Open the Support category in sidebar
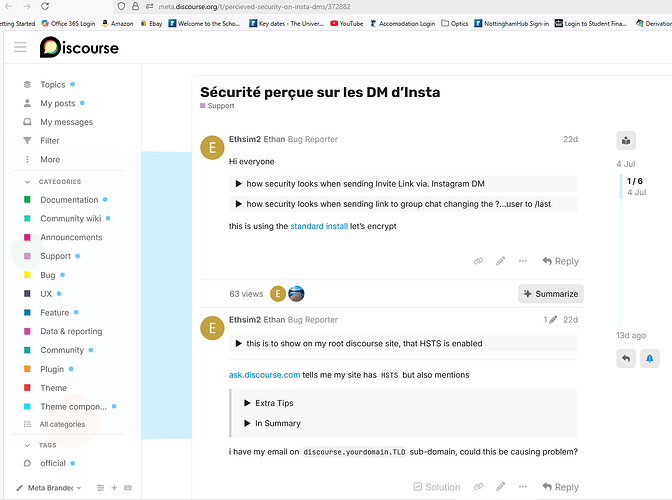This screenshot has height=500, width=672. (x=55, y=256)
